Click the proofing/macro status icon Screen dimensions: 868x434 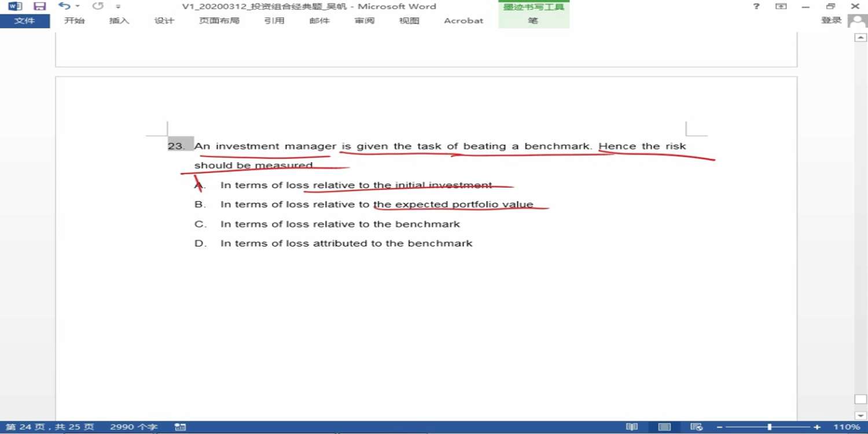tap(180, 427)
